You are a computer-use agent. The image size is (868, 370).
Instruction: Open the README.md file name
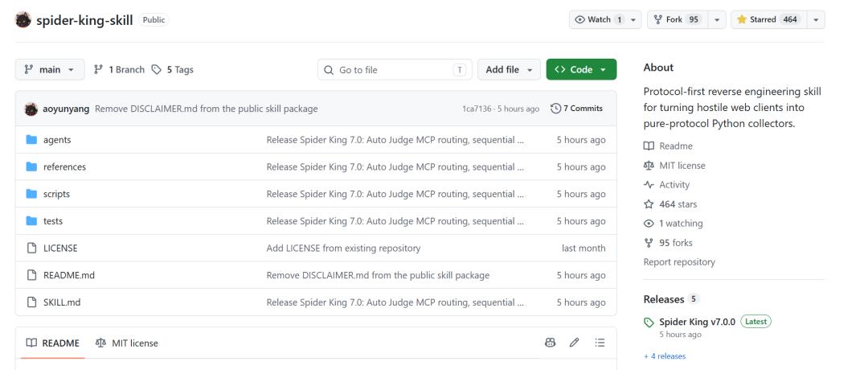[x=69, y=275]
